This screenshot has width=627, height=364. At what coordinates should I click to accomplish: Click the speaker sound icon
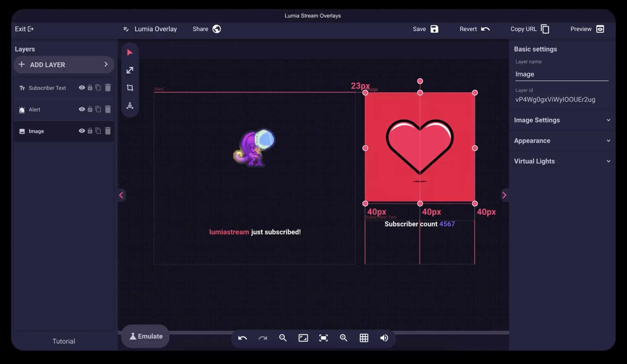(384, 338)
